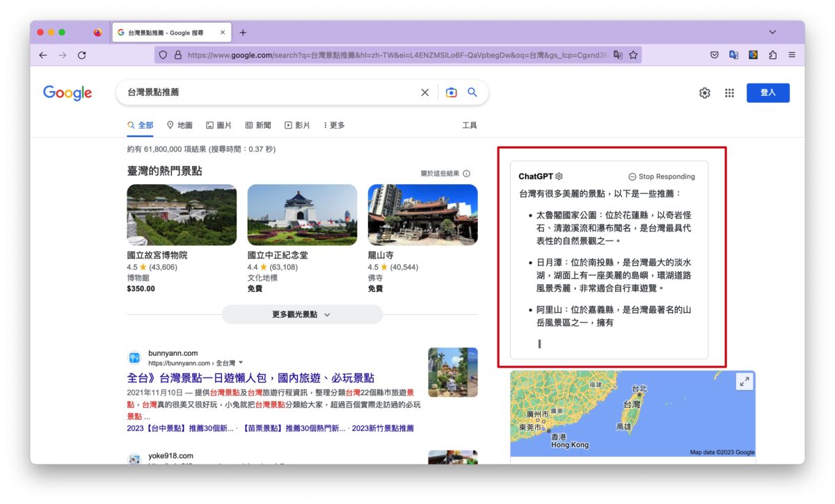Click the blue 登入 sign-in button
This screenshot has width=835, height=504.
768,92
